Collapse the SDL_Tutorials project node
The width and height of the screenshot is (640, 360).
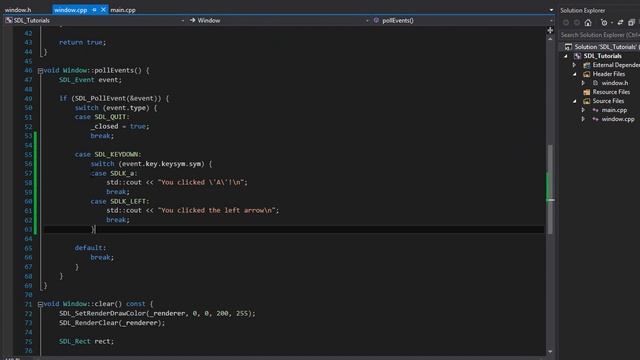(566, 56)
